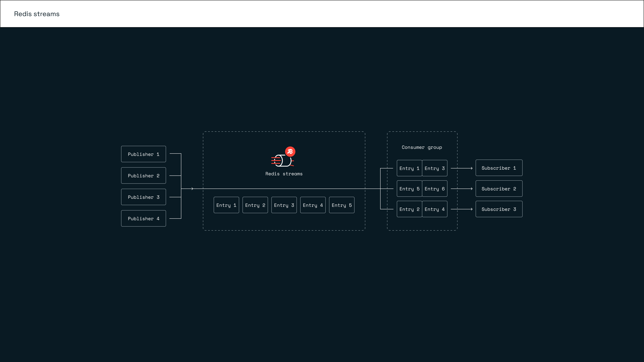Select Entry 1 in the stream row
This screenshot has width=644, height=362.
tap(226, 205)
